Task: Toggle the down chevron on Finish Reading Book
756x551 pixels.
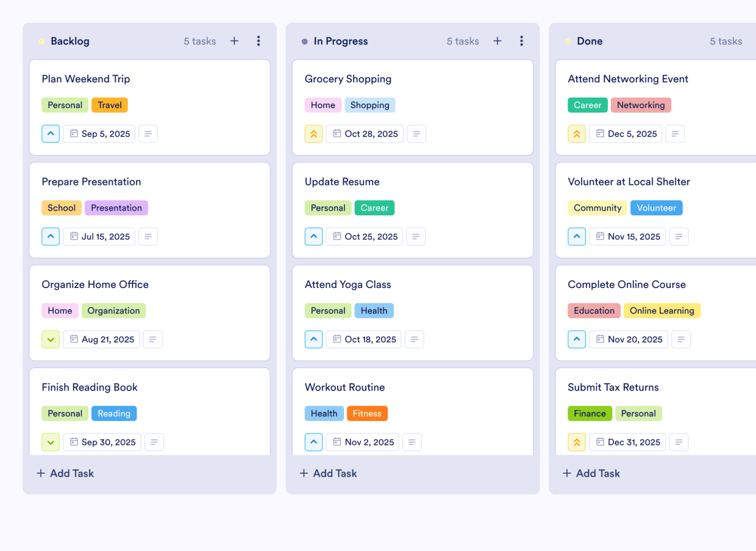Action: [x=51, y=442]
